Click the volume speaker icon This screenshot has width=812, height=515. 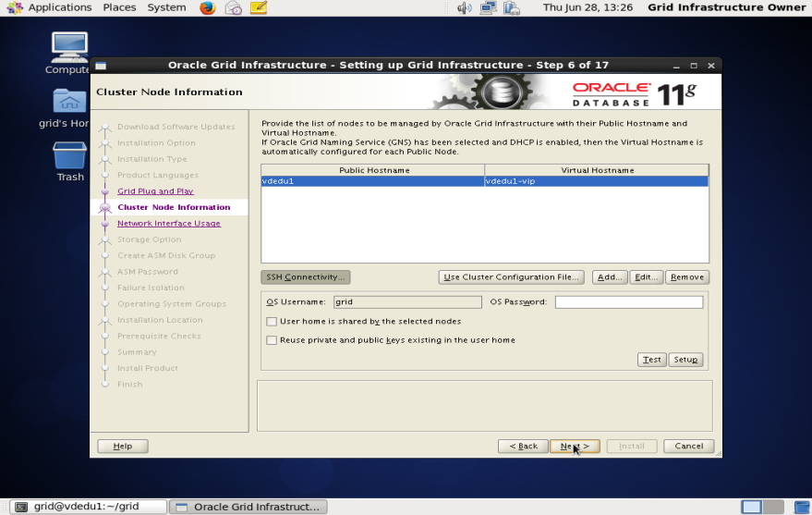pyautogui.click(x=464, y=7)
